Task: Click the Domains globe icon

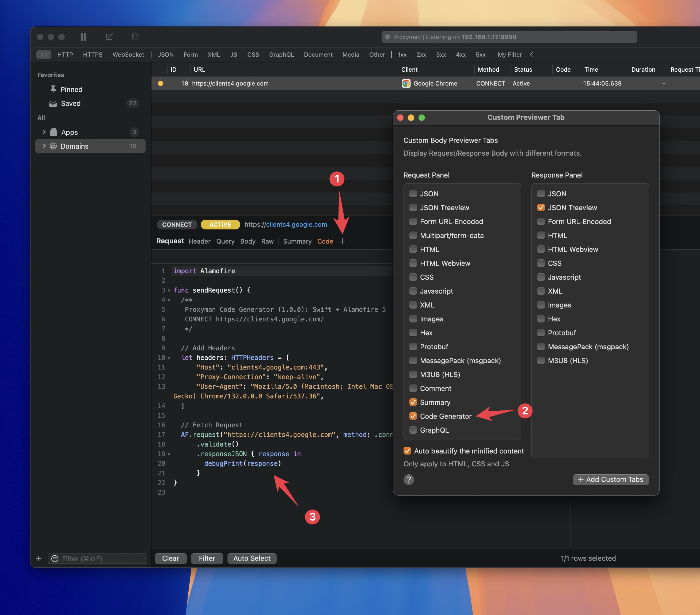Action: pyautogui.click(x=53, y=146)
